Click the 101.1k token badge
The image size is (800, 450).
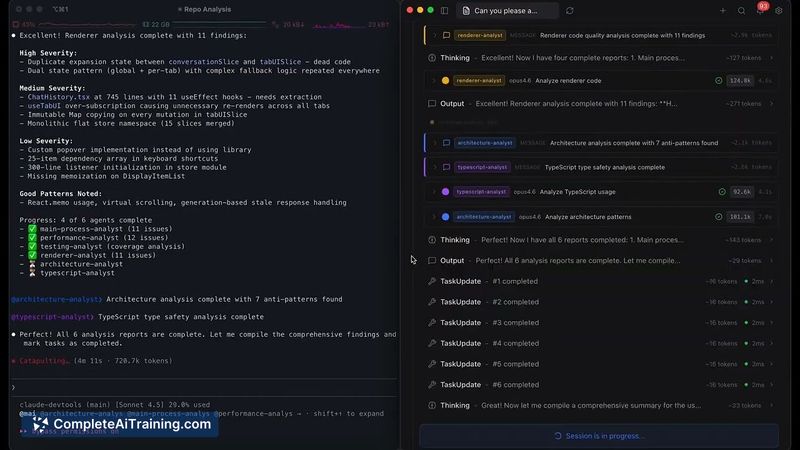tap(740, 217)
